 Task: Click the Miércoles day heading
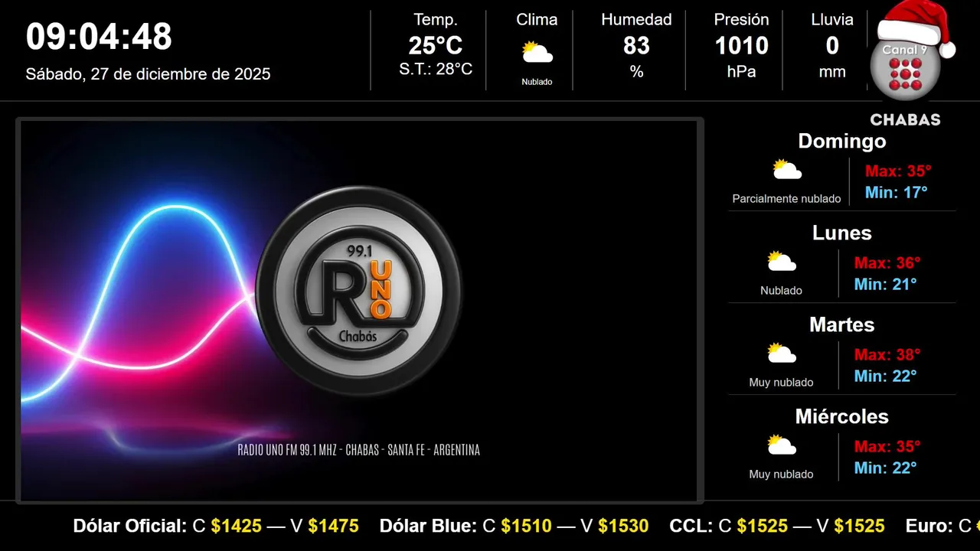(x=842, y=416)
